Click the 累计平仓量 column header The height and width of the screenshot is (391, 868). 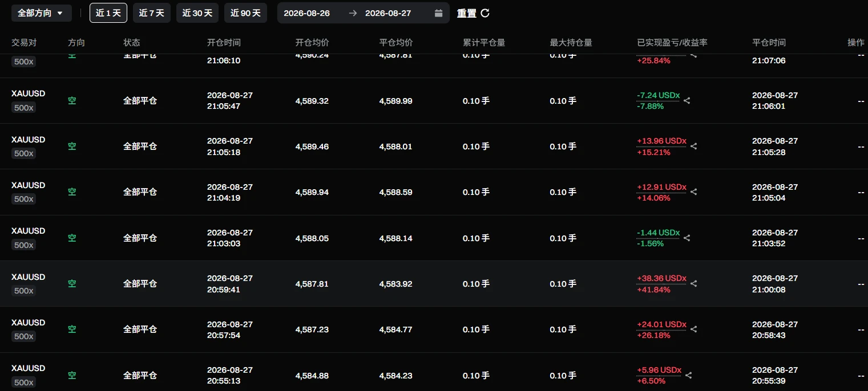(484, 43)
